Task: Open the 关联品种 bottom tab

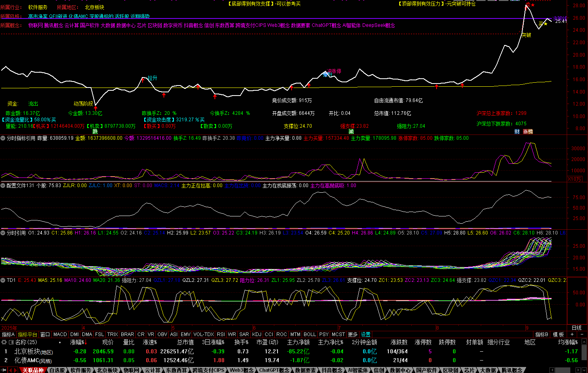Action: (33, 370)
